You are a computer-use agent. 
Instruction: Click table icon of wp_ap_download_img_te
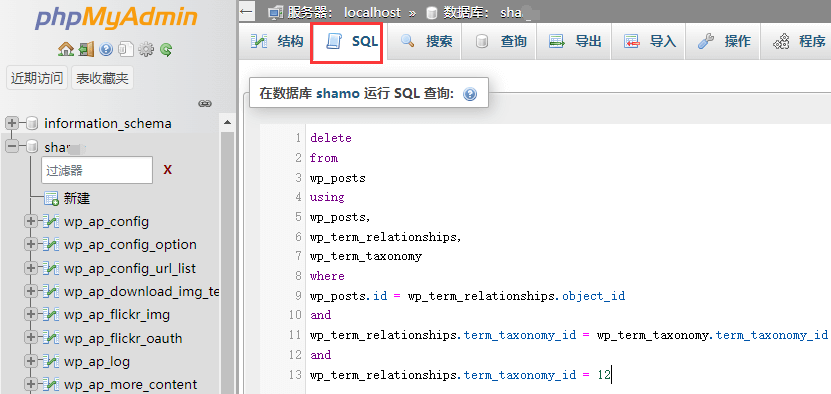pyautogui.click(x=51, y=292)
